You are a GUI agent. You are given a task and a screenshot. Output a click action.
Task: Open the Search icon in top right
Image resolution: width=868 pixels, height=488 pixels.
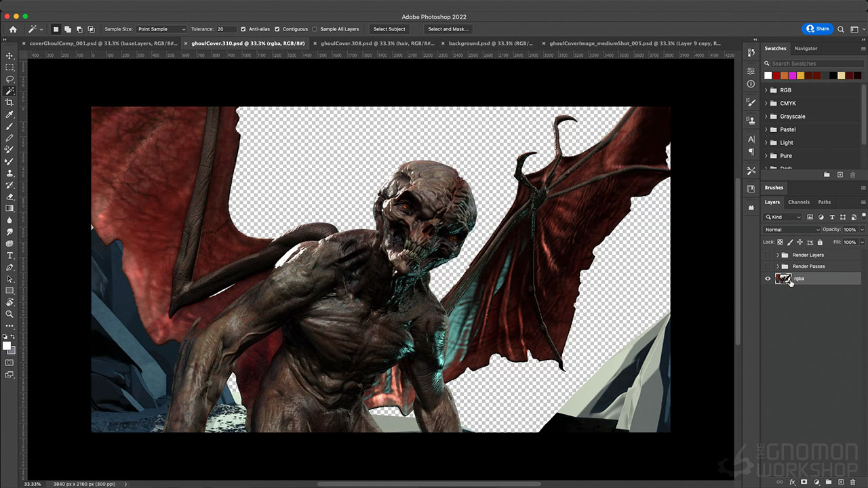pyautogui.click(x=841, y=29)
